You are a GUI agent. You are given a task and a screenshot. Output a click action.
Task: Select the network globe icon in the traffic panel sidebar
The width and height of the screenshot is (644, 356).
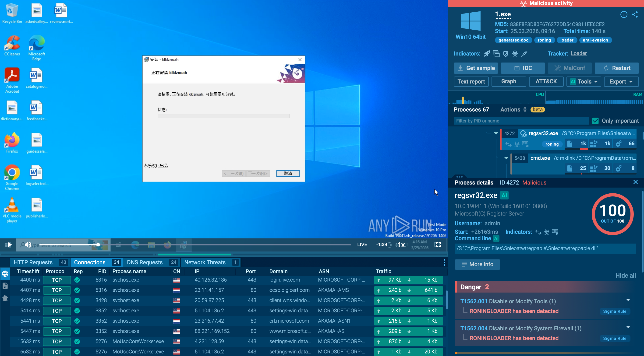click(5, 274)
